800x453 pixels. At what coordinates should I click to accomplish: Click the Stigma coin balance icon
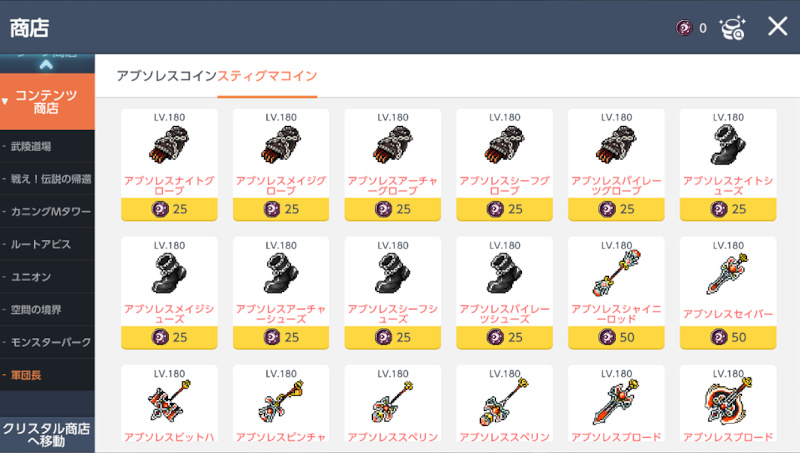tap(684, 28)
